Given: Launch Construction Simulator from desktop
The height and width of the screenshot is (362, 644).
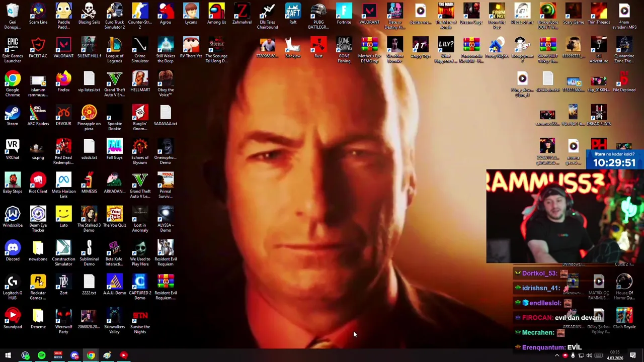Looking at the screenshot, I should (x=63, y=253).
